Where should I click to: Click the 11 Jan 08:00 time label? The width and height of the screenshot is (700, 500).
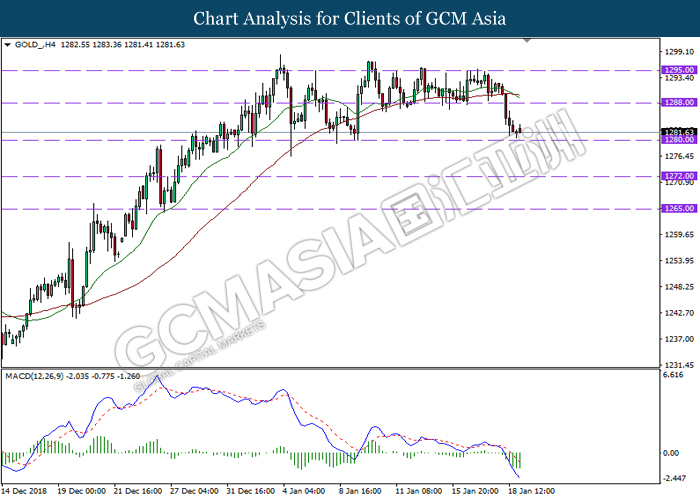(419, 491)
